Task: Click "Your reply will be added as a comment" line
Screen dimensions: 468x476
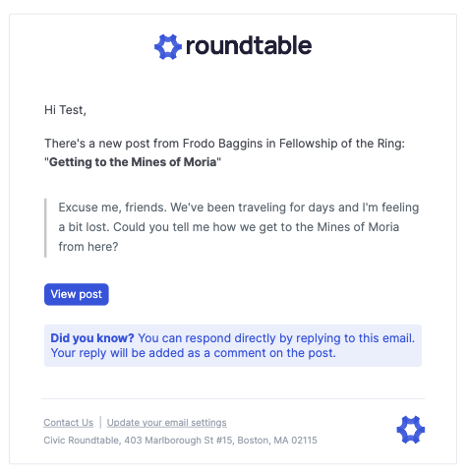Action: (x=194, y=353)
